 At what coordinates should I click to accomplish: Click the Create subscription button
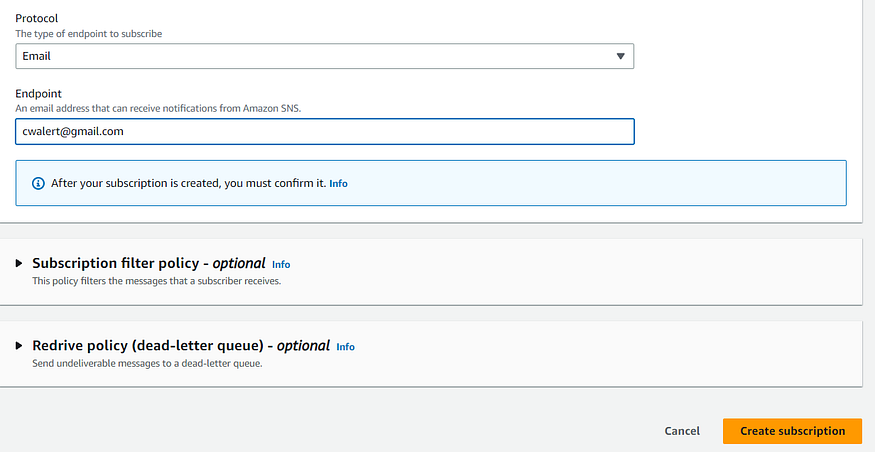pyautogui.click(x=792, y=431)
